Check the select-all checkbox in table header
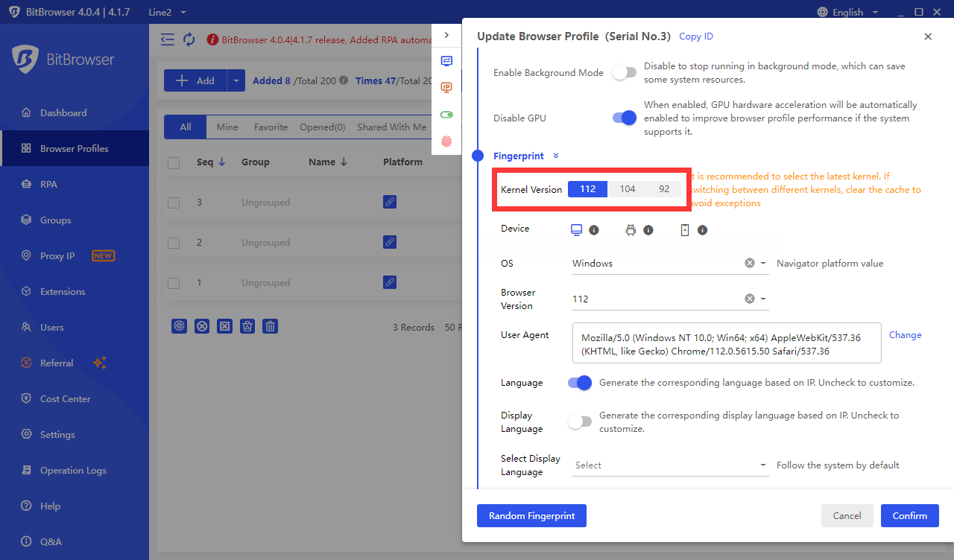 174,162
